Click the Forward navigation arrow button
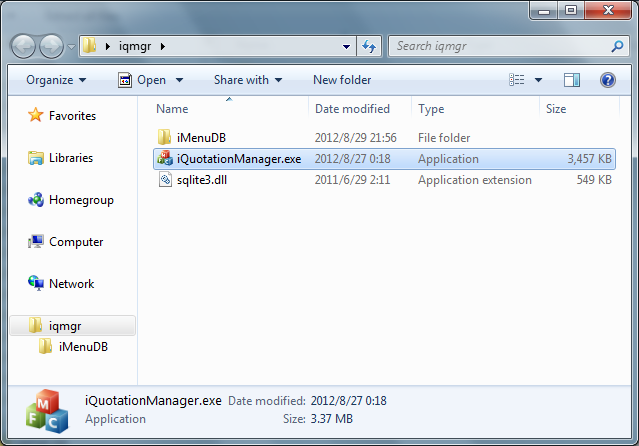This screenshot has height=446, width=639. coord(51,46)
